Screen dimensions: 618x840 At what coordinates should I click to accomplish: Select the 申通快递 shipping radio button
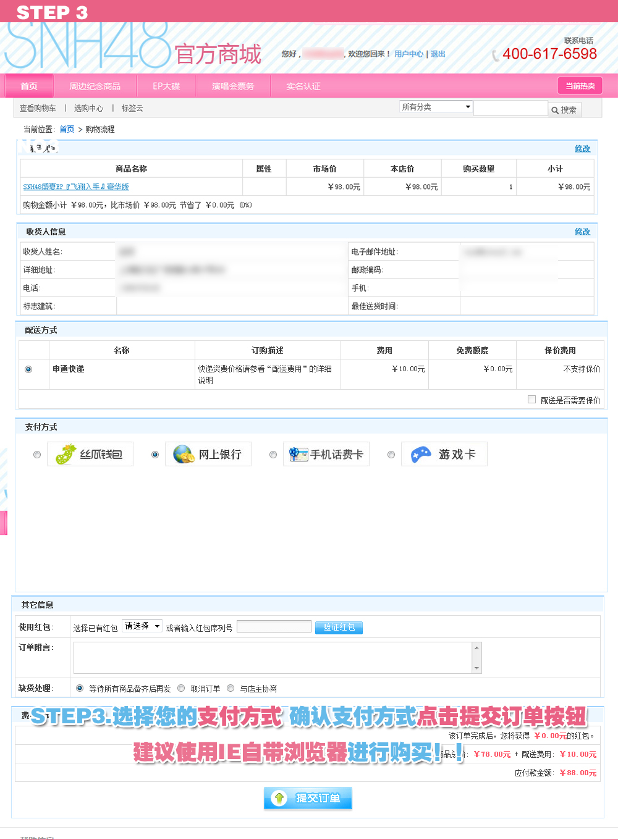pyautogui.click(x=28, y=369)
